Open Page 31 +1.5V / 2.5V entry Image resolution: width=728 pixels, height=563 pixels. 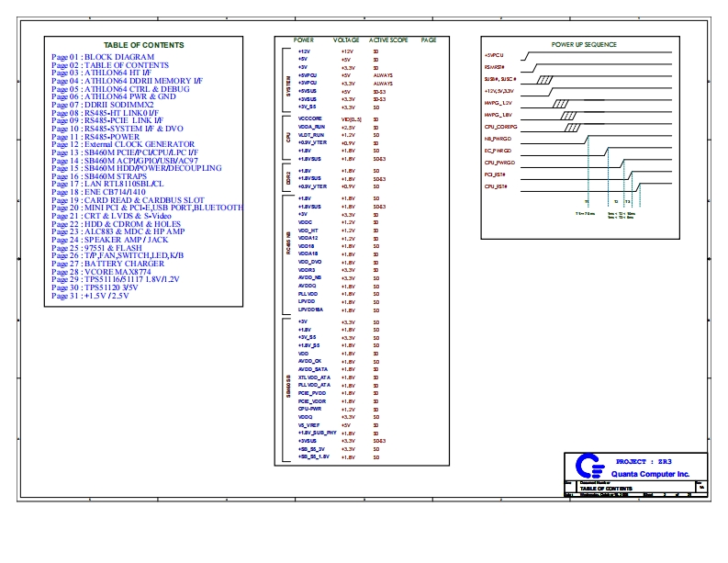(94, 297)
